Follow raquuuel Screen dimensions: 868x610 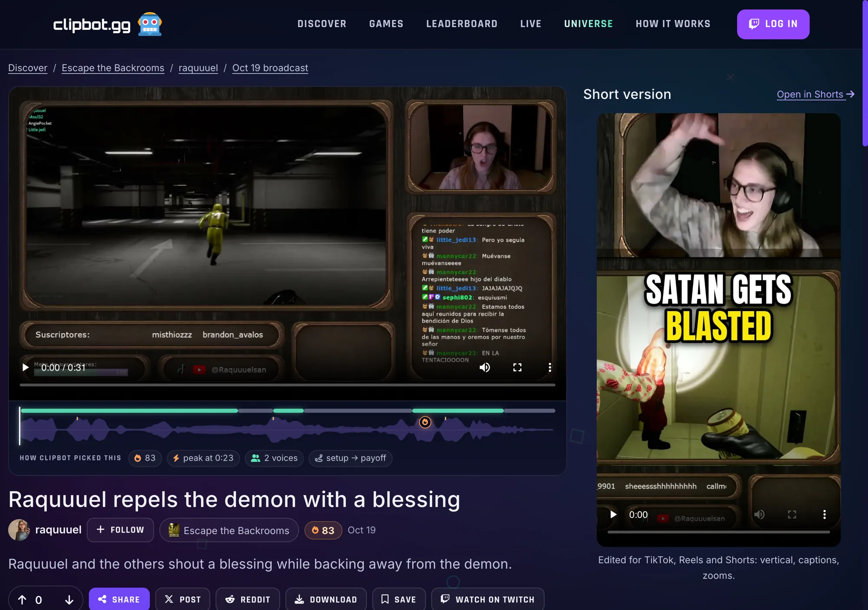click(x=120, y=530)
